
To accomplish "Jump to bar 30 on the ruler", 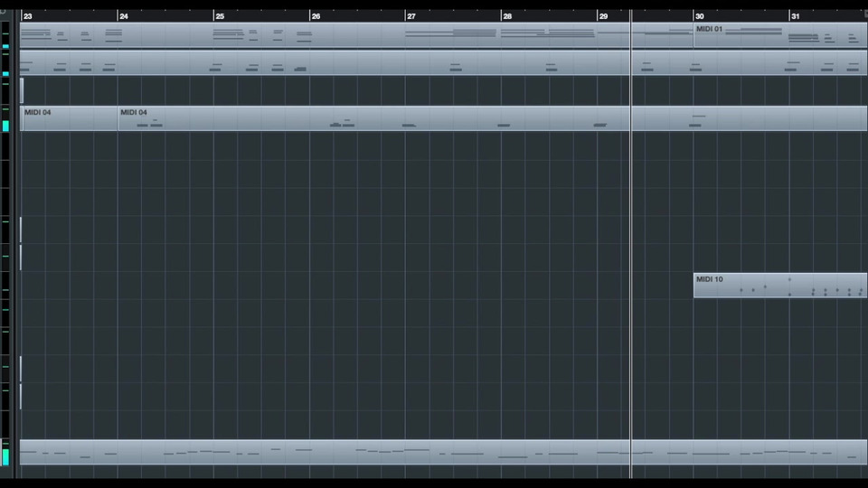I will (700, 16).
